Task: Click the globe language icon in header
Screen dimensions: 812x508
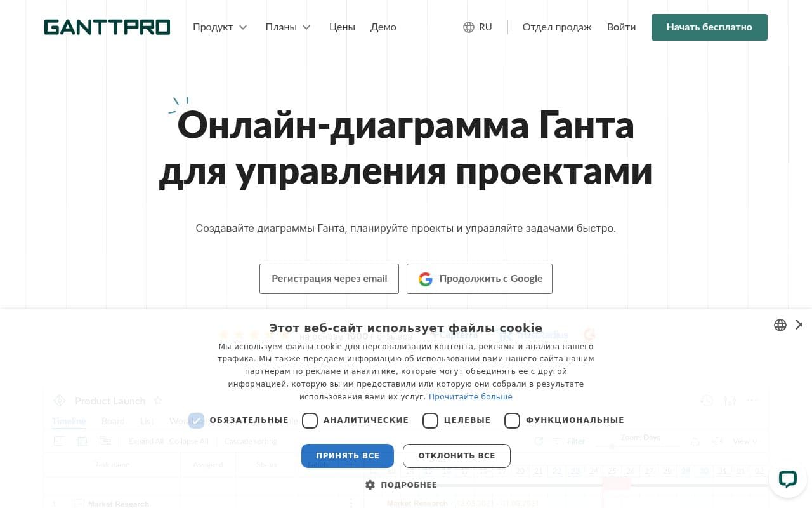Action: point(469,27)
